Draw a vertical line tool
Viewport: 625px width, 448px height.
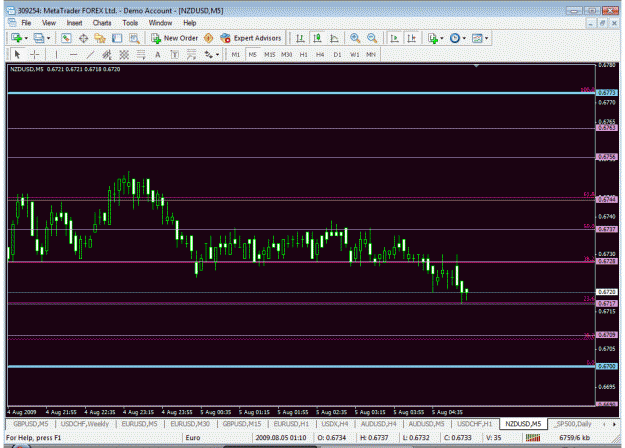pyautogui.click(x=56, y=55)
